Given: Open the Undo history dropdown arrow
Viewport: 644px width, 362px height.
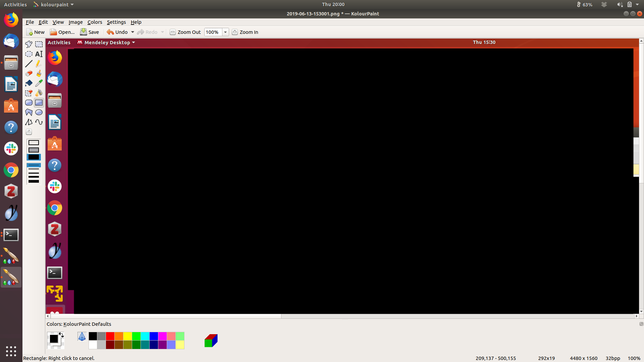Looking at the screenshot, I should [132, 32].
